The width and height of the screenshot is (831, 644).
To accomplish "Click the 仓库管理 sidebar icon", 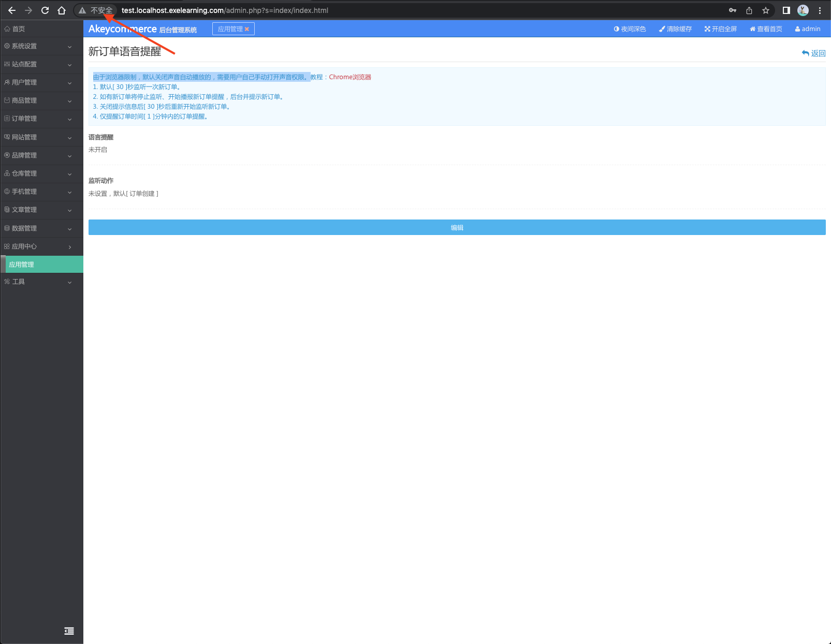I will (x=7, y=173).
